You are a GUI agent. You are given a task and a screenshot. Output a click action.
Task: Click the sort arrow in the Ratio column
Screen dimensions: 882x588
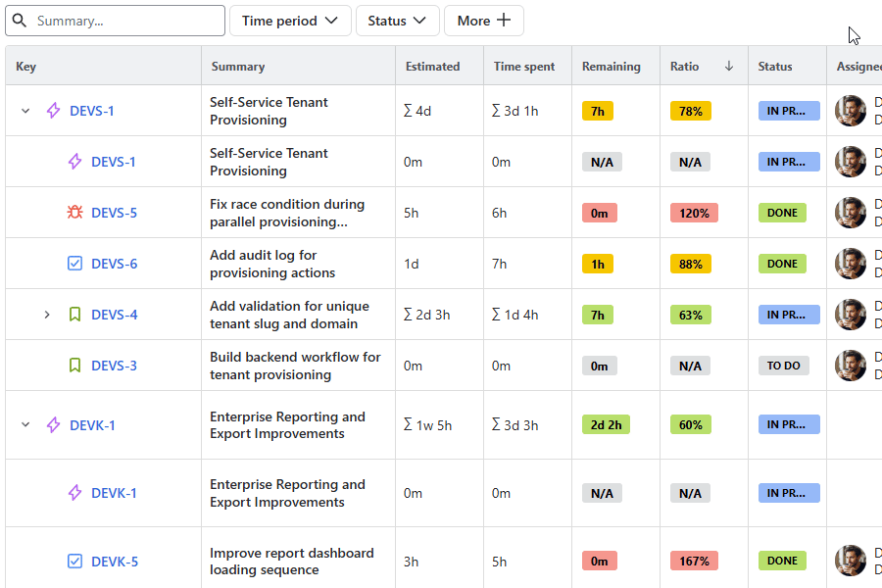pos(728,67)
